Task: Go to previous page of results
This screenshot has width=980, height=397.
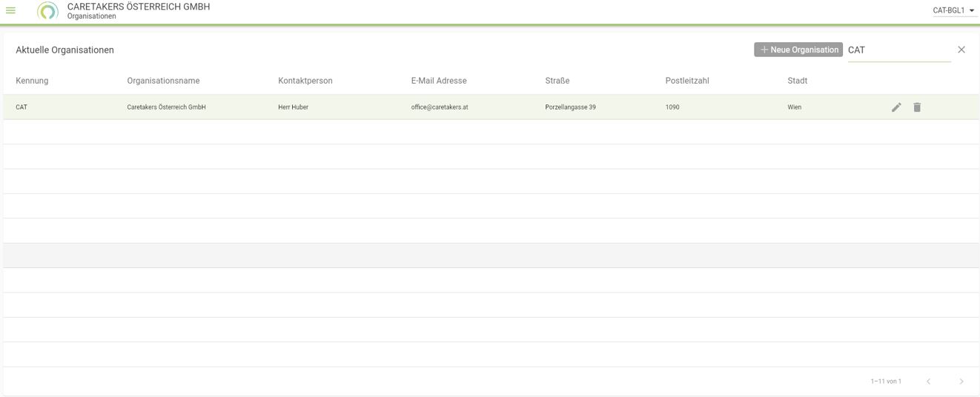Action: point(928,381)
